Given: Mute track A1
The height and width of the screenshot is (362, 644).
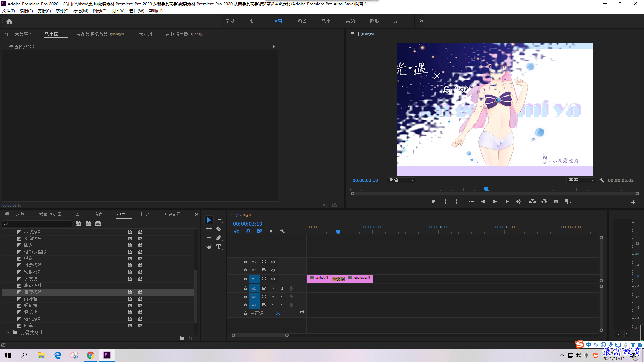Looking at the screenshot, I should pos(273,288).
